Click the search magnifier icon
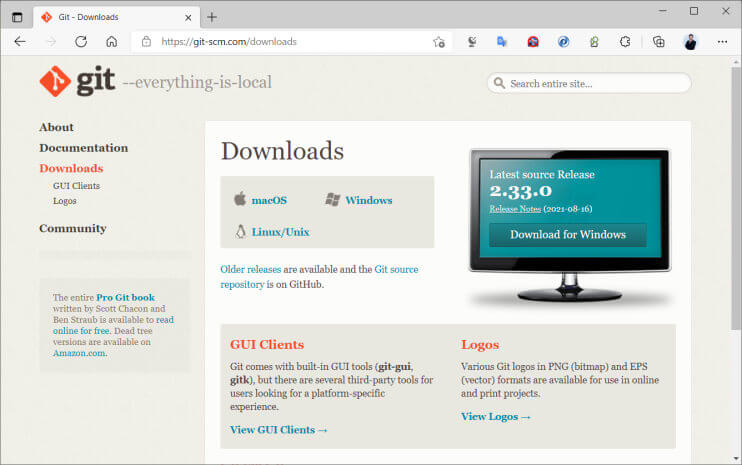Screen dimensions: 742x465 click(499, 83)
